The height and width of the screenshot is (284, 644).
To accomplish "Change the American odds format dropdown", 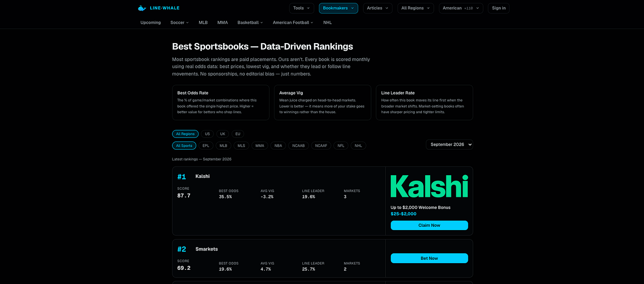I will click(461, 8).
